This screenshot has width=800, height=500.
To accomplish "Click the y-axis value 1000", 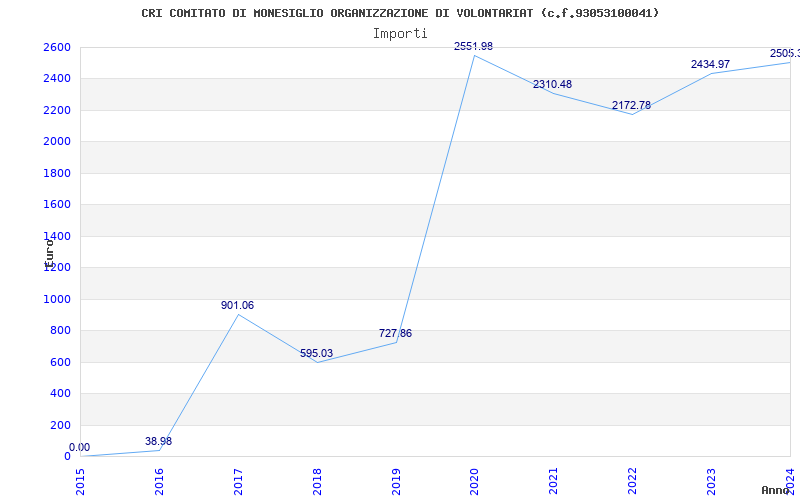I will click(x=57, y=299).
